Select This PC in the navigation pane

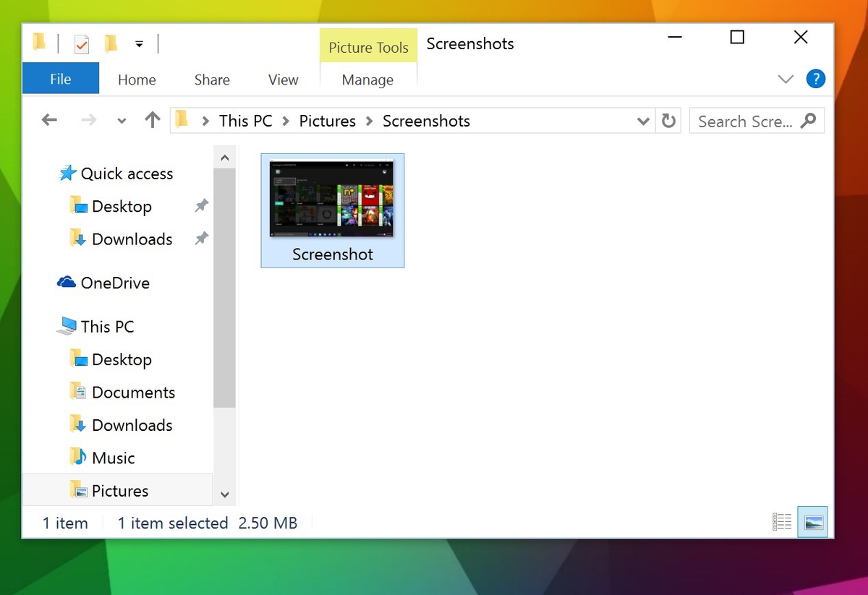coord(95,326)
